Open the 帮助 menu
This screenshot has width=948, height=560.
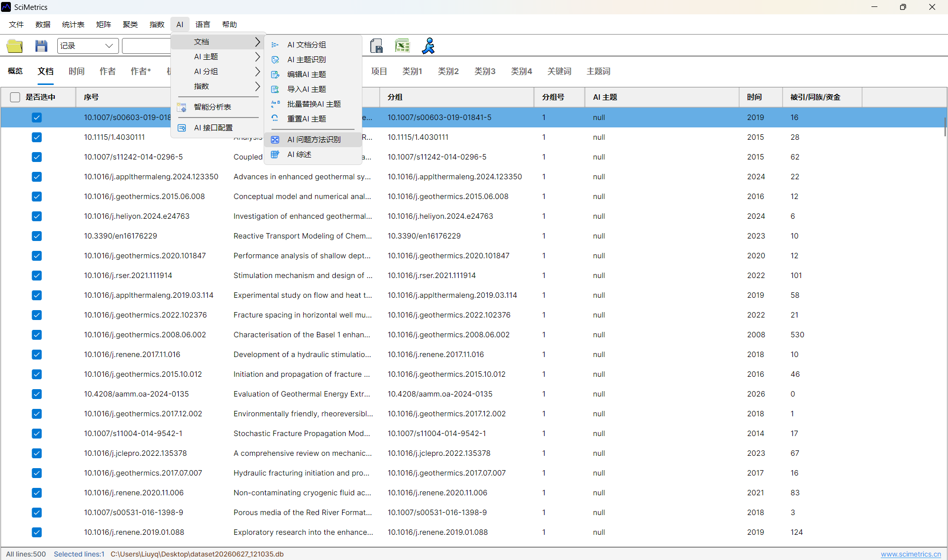click(x=230, y=24)
